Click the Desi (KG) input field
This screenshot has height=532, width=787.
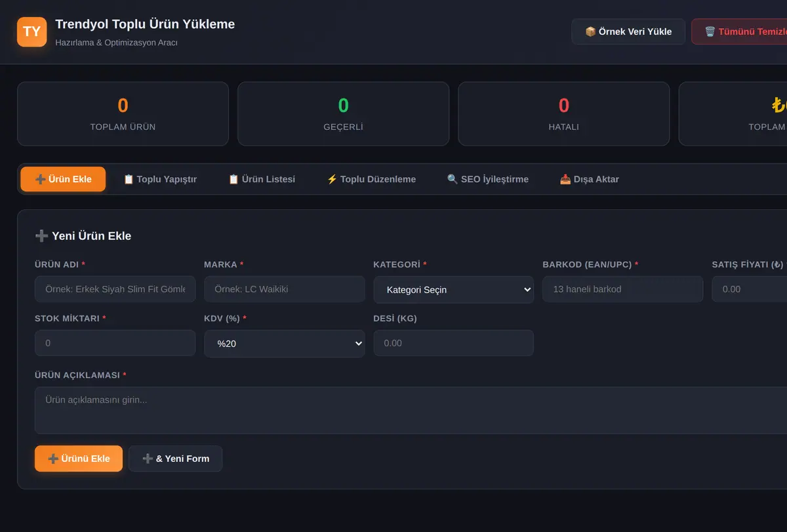click(454, 343)
